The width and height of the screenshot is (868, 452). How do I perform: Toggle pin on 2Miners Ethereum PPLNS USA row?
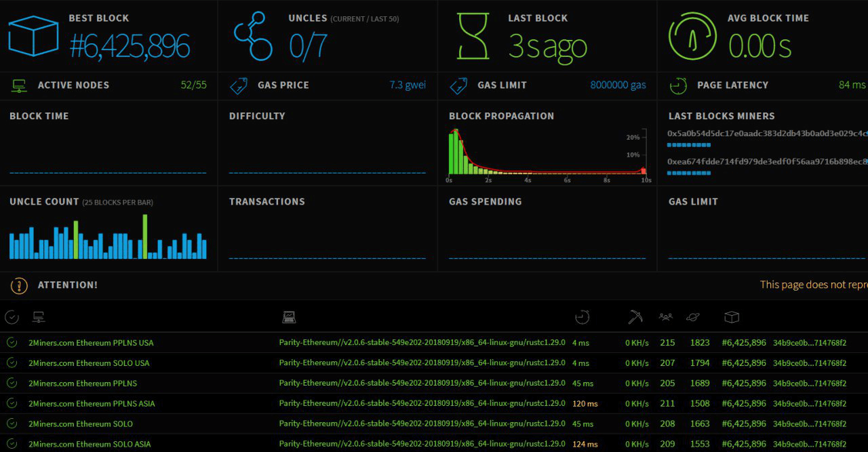coord(12,343)
